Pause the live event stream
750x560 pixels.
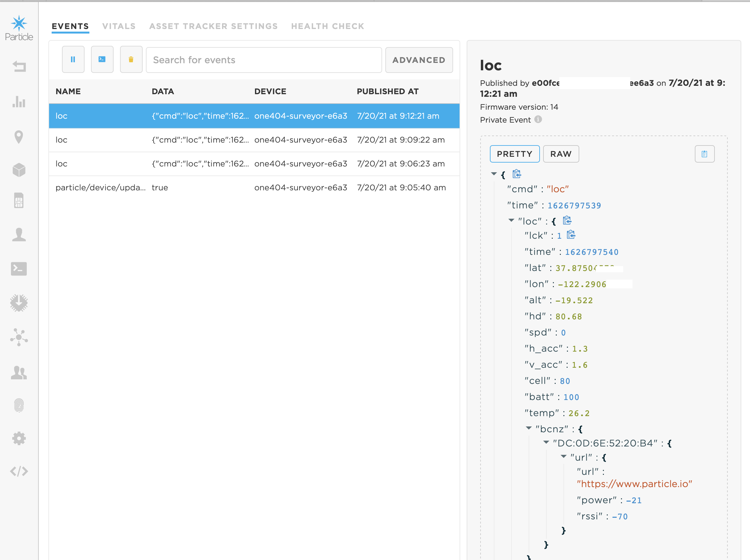[73, 60]
